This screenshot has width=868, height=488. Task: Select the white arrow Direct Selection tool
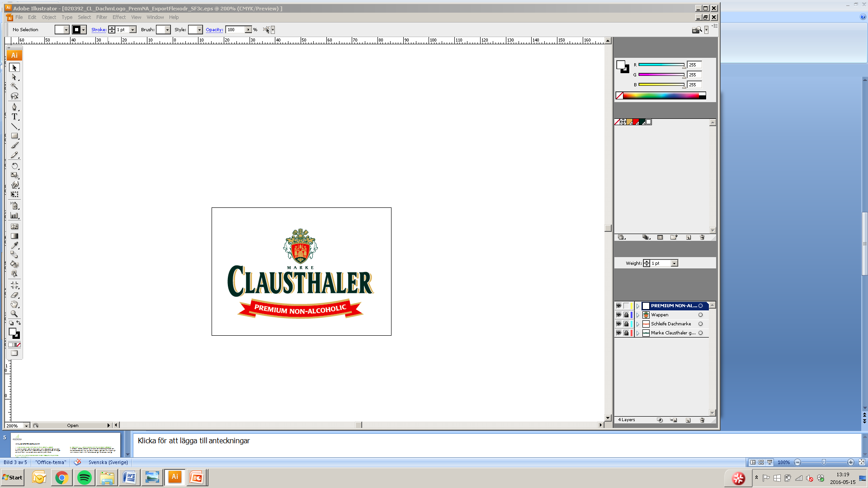pos(14,77)
